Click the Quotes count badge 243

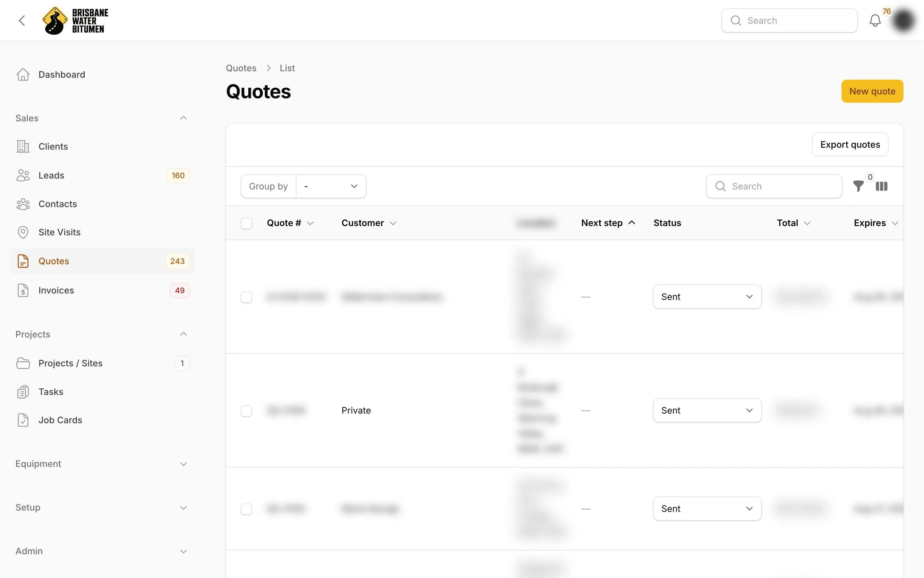click(177, 261)
